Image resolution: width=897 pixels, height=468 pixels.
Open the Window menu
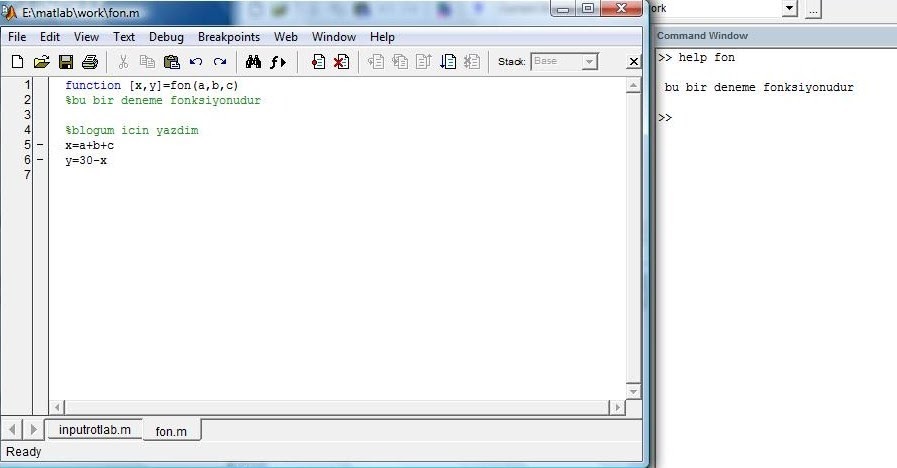[334, 37]
